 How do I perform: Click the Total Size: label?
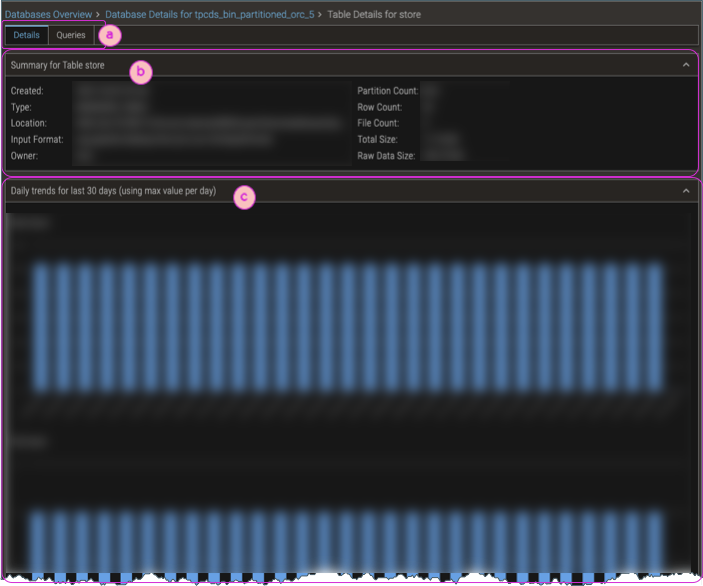[377, 139]
